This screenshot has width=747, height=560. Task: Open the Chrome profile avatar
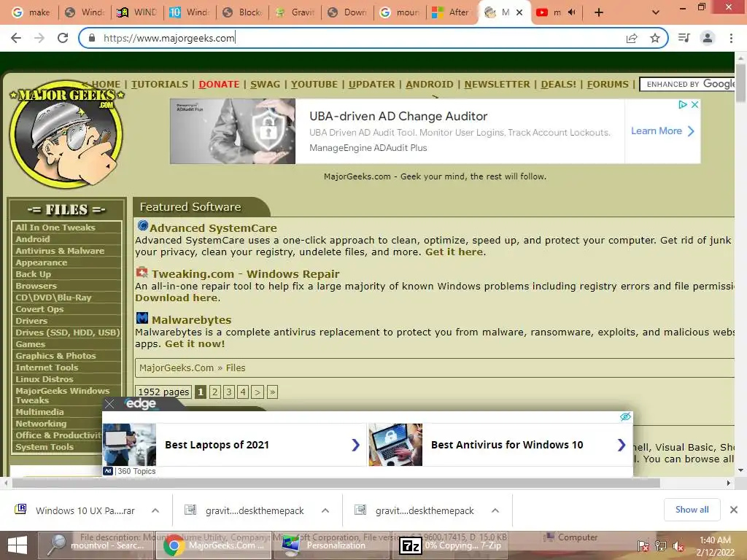708,38
